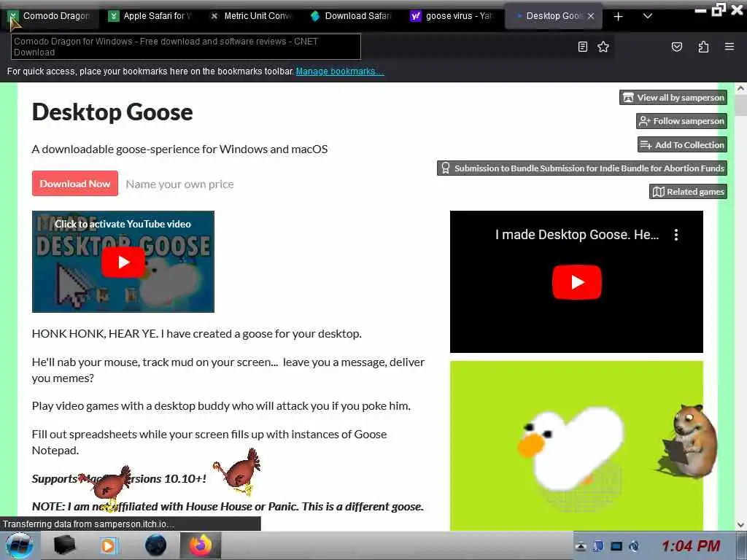Click the Desktop Goose heading
The width and height of the screenshot is (747, 560).
112,112
